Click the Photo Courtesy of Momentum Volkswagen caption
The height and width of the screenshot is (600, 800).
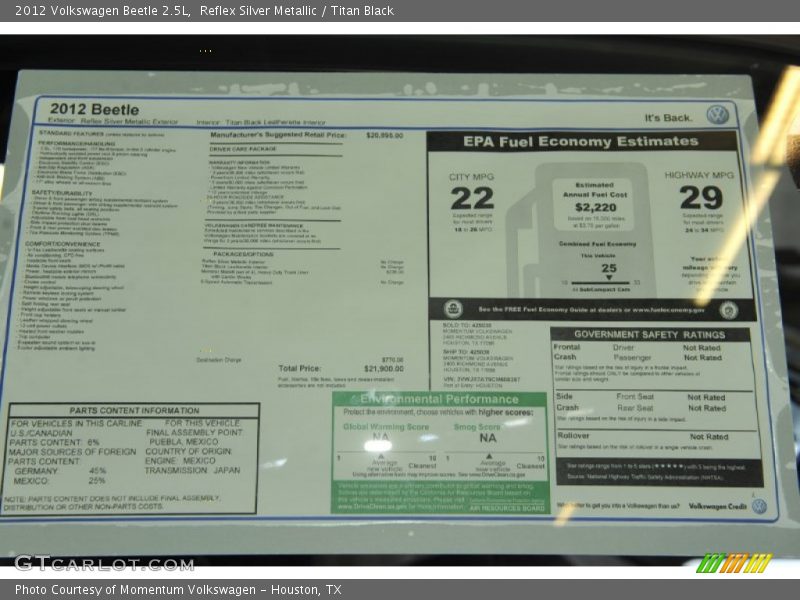178,590
